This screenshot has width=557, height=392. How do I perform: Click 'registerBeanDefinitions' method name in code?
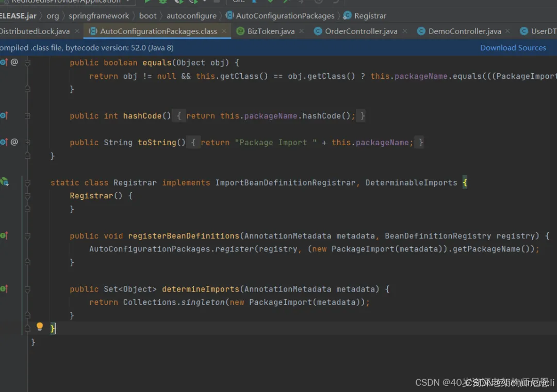184,236
